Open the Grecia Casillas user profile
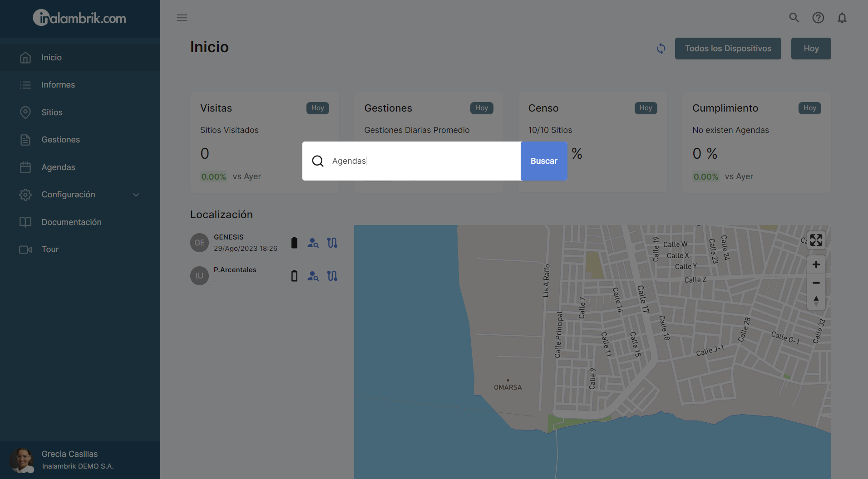The image size is (868, 479). tap(80, 460)
